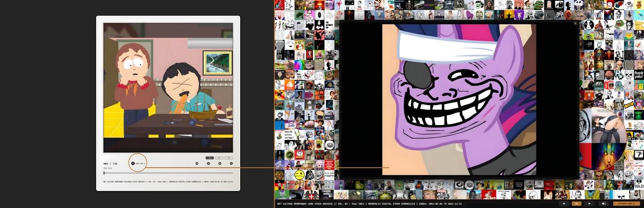Image resolution: width=644 pixels, height=208 pixels.
Task: Click the Polaroid Stack Archive caption text
Action: [x=168, y=182]
